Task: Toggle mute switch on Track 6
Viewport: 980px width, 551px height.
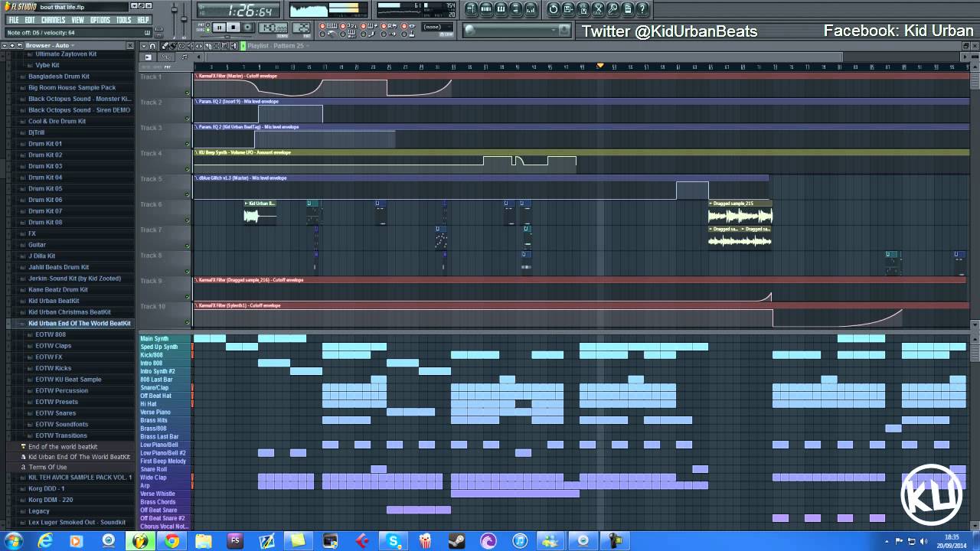Action: [x=187, y=220]
